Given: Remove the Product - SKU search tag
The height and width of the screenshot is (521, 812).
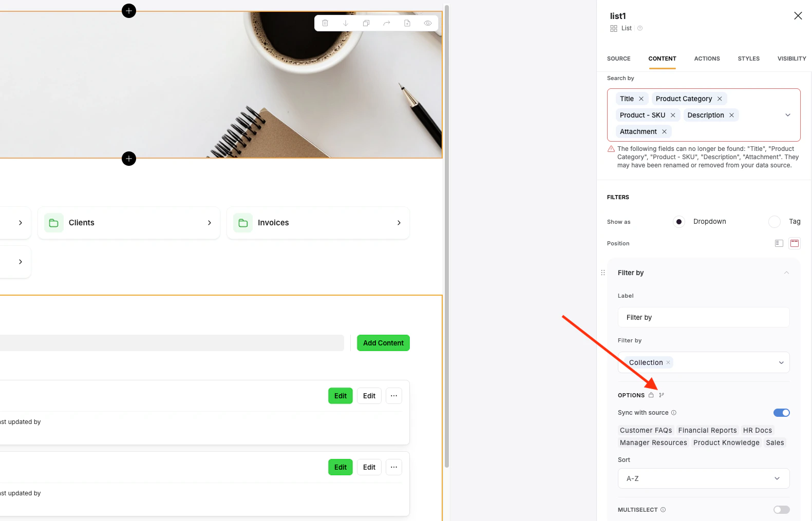Looking at the screenshot, I should 673,115.
